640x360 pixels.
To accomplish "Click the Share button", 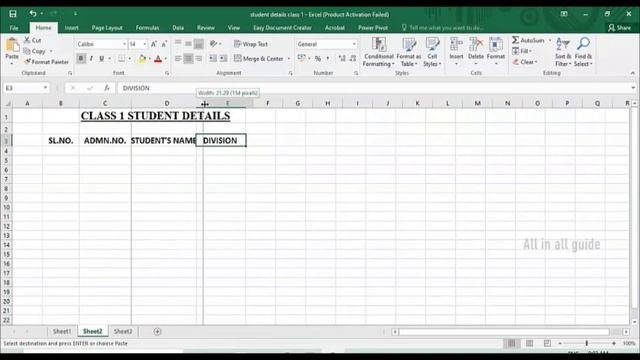I will [619, 28].
